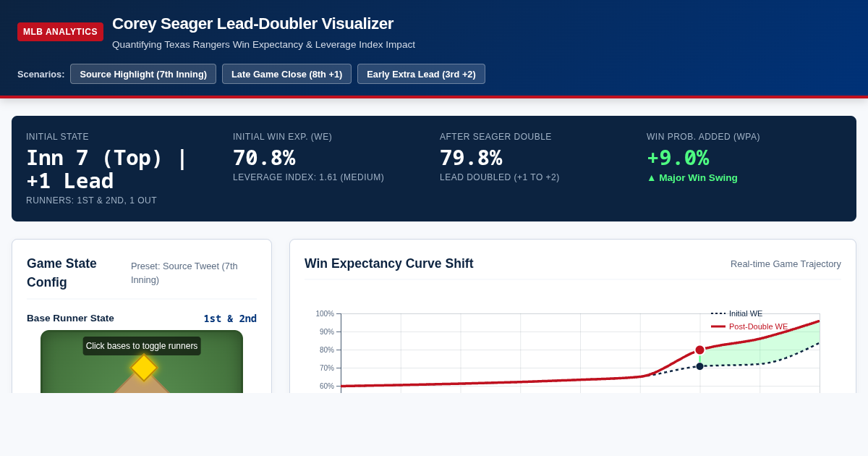This screenshot has width=868, height=456.
Task: Click 'Game State Config' heading
Action: tap(61, 273)
